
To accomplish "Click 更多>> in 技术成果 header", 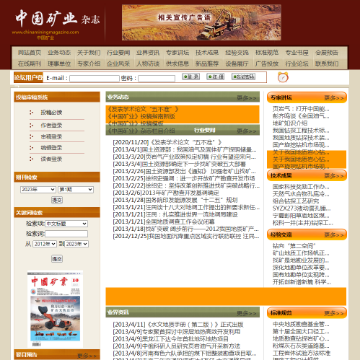I will pyautogui.click(x=334, y=176).
